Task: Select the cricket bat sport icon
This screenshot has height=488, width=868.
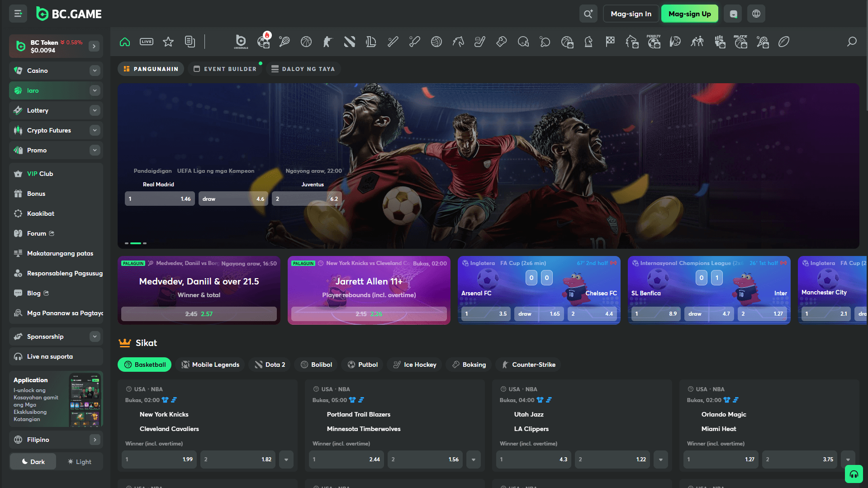Action: (415, 42)
